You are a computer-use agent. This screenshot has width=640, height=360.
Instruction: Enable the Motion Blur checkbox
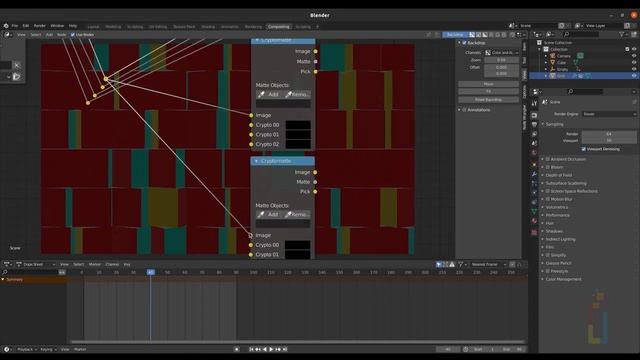(x=548, y=199)
